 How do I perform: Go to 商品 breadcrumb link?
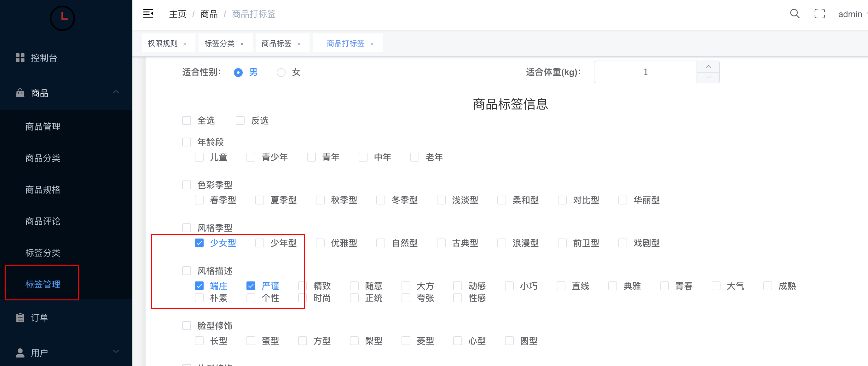point(209,14)
